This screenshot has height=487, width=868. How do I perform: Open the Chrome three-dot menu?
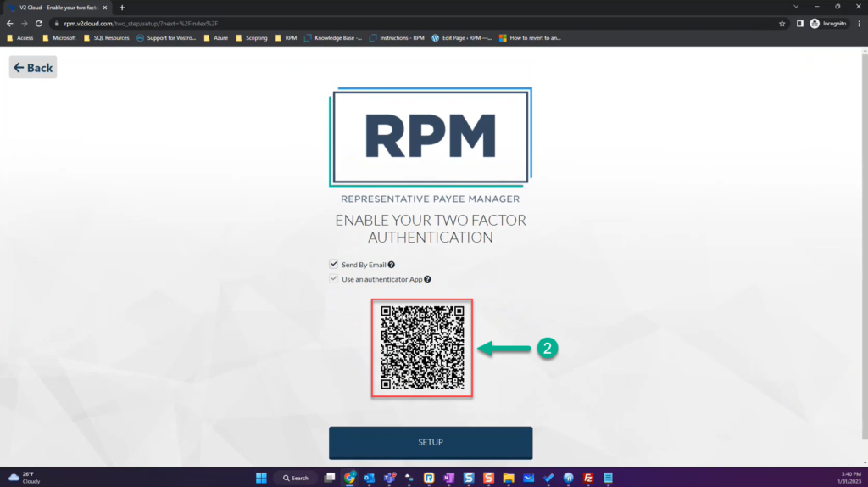[x=860, y=24]
